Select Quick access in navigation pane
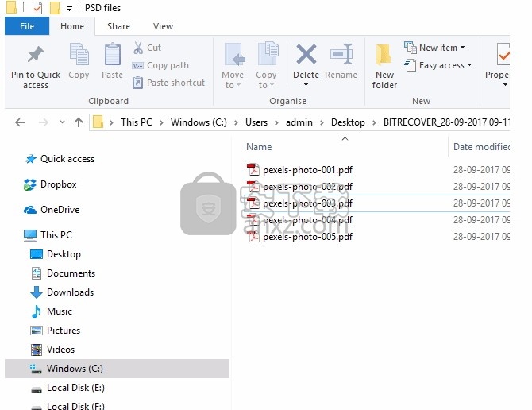This screenshot has height=410, width=532. (67, 159)
